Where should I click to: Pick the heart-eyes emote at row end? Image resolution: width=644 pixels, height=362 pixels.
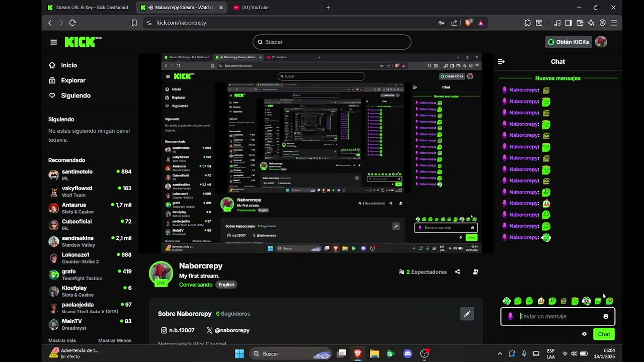point(610,301)
